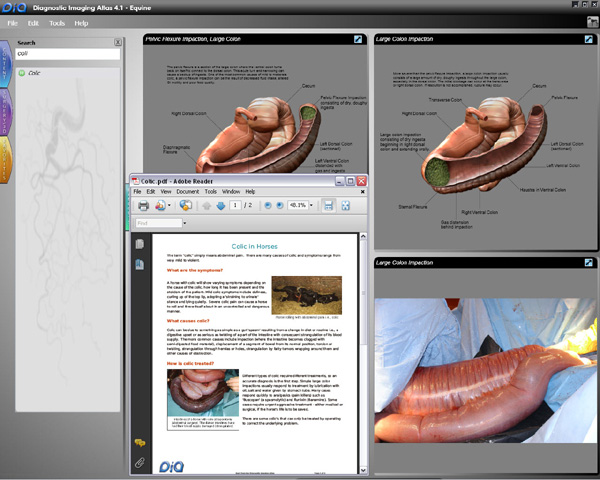Click the zoom percentage value field
The height and width of the screenshot is (480, 600).
pos(298,206)
